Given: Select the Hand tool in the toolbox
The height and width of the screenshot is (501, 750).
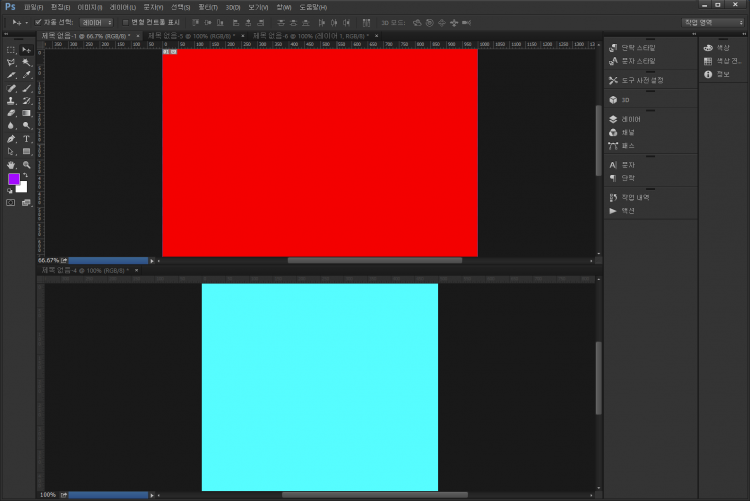Looking at the screenshot, I should click(x=11, y=164).
